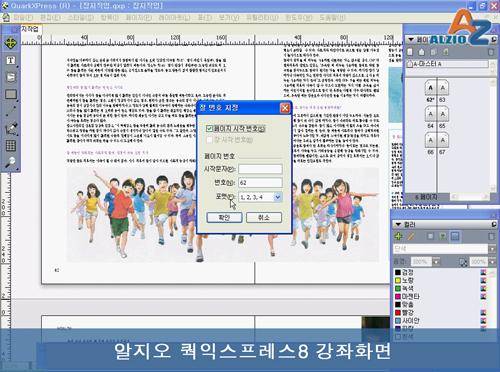This screenshot has width=500, height=372.
Task: Open the 파일 menu
Action: (x=23, y=18)
